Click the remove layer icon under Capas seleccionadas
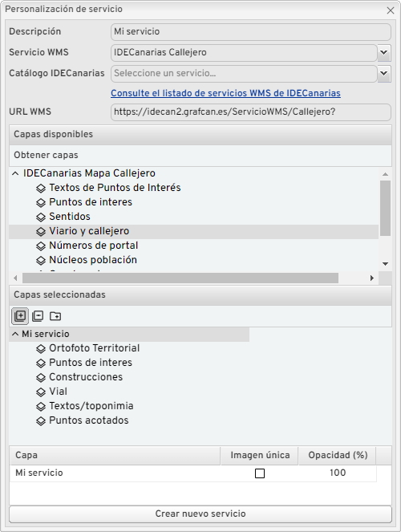The image size is (401, 532). [38, 316]
